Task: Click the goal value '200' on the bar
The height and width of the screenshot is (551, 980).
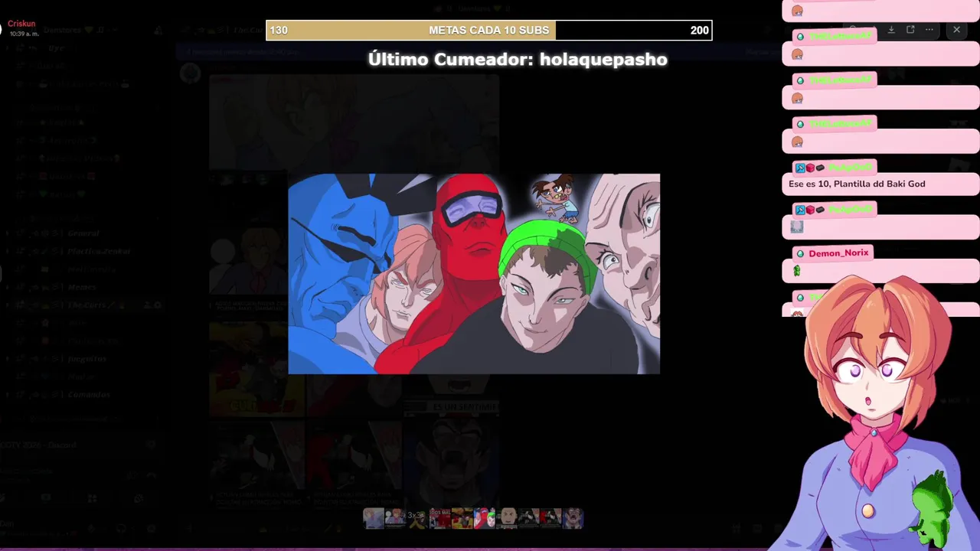Action: click(x=699, y=31)
